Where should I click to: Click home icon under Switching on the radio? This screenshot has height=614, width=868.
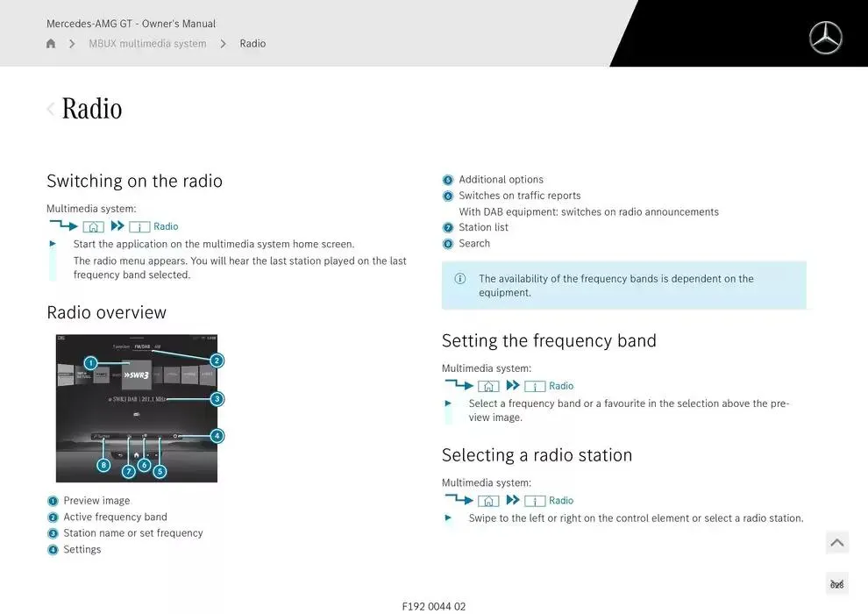(93, 227)
